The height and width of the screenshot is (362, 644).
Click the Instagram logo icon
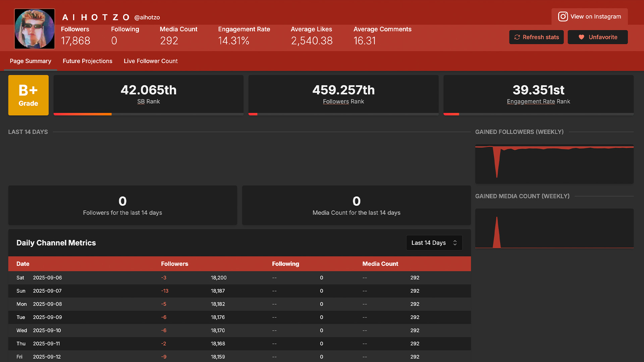click(563, 16)
